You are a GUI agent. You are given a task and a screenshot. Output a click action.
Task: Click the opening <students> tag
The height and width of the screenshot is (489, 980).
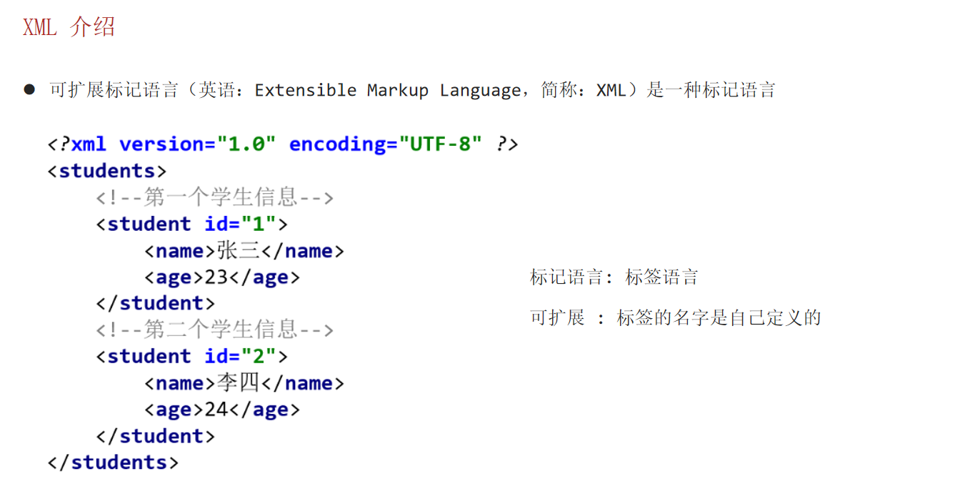[107, 172]
